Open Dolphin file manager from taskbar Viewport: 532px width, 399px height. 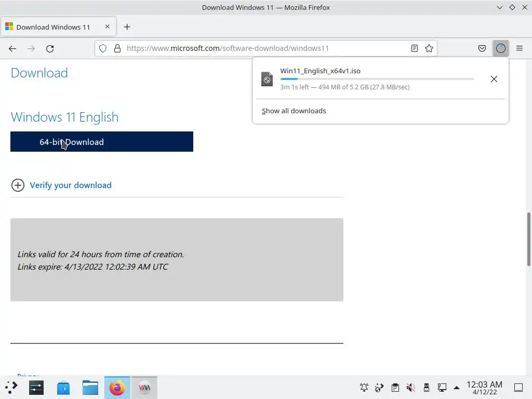coord(90,388)
